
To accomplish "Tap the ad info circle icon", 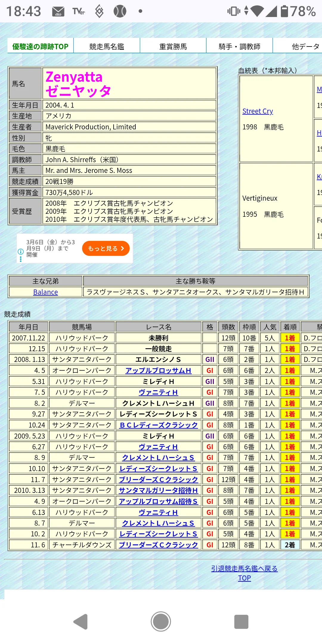I will tap(21, 252).
